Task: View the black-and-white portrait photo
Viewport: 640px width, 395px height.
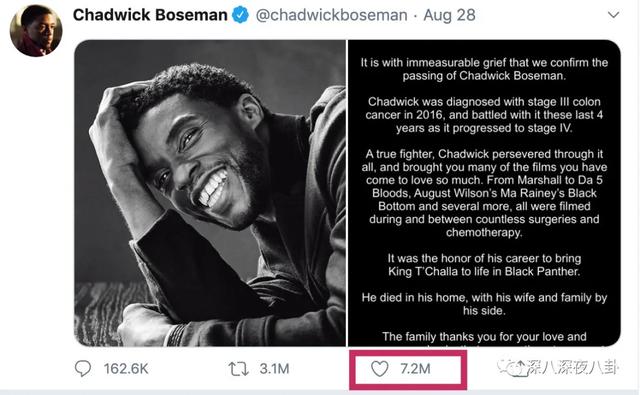Action: click(210, 193)
